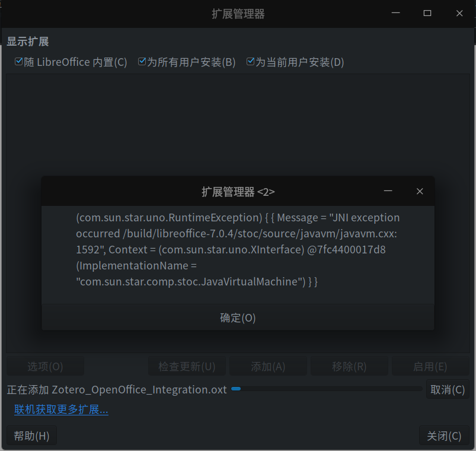Remove selected extension with 移除
Viewport: 476px width, 451px height.
click(x=349, y=366)
